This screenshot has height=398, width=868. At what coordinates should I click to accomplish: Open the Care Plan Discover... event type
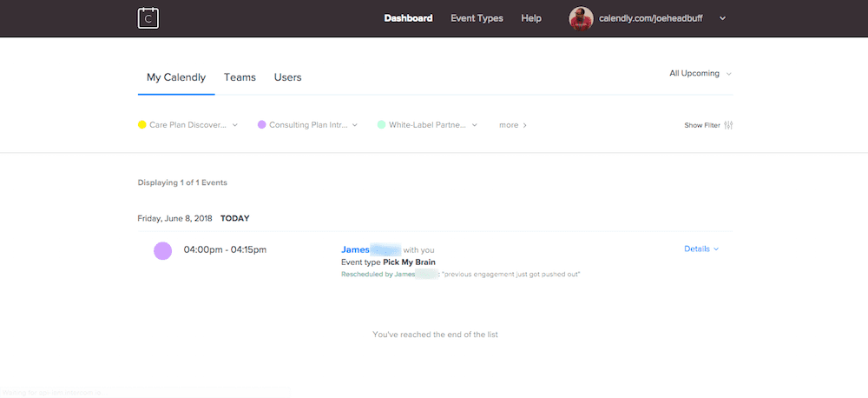(x=187, y=125)
